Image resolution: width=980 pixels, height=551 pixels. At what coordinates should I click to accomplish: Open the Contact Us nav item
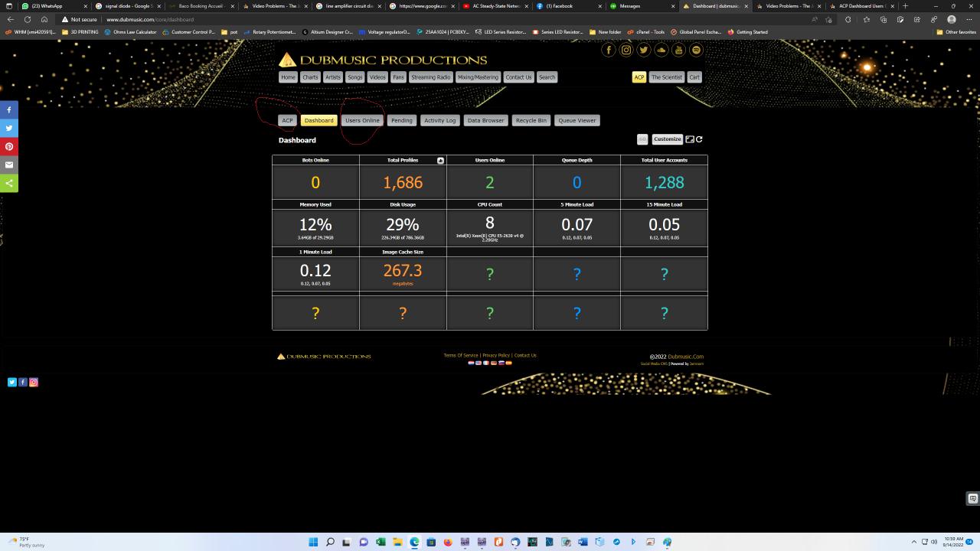[x=518, y=77]
